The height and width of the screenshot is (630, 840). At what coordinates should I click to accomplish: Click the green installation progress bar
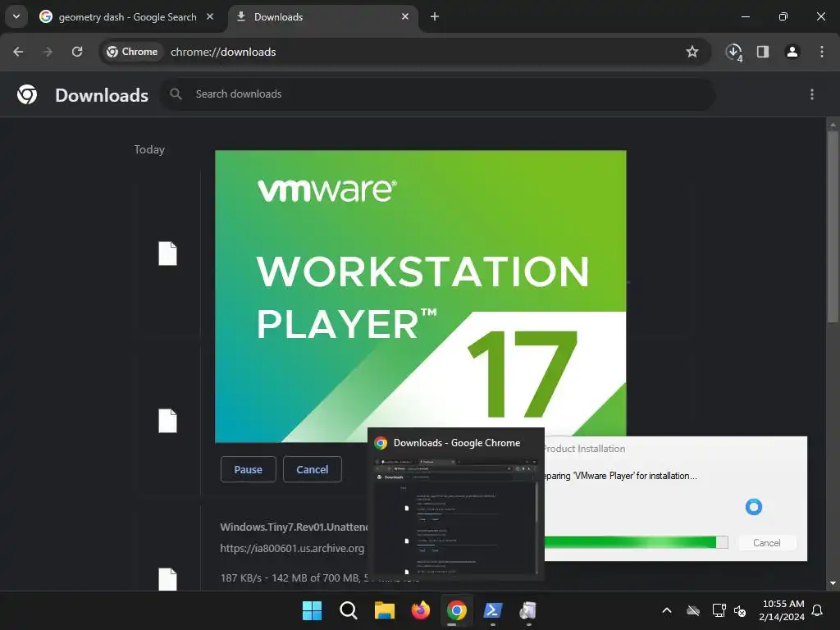pyautogui.click(x=636, y=542)
